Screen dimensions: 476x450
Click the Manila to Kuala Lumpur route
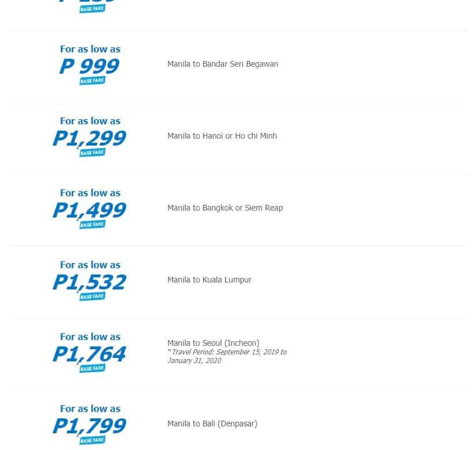[x=210, y=280]
